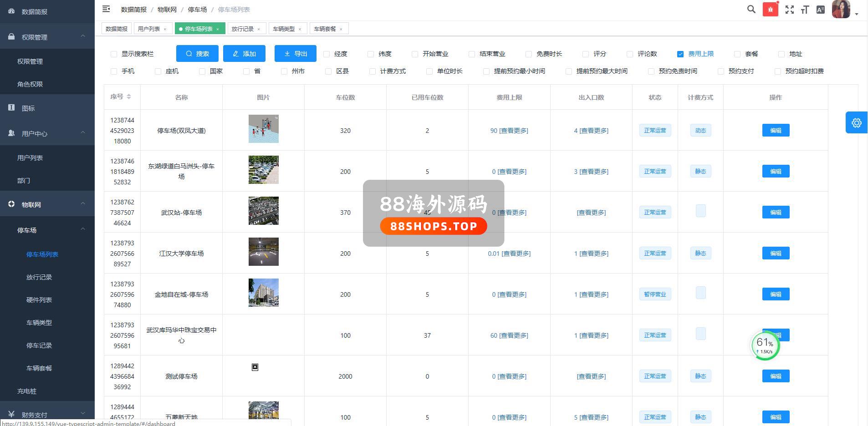This screenshot has width=868, height=426.
Task: Open the header search magnifier icon
Action: (751, 9)
